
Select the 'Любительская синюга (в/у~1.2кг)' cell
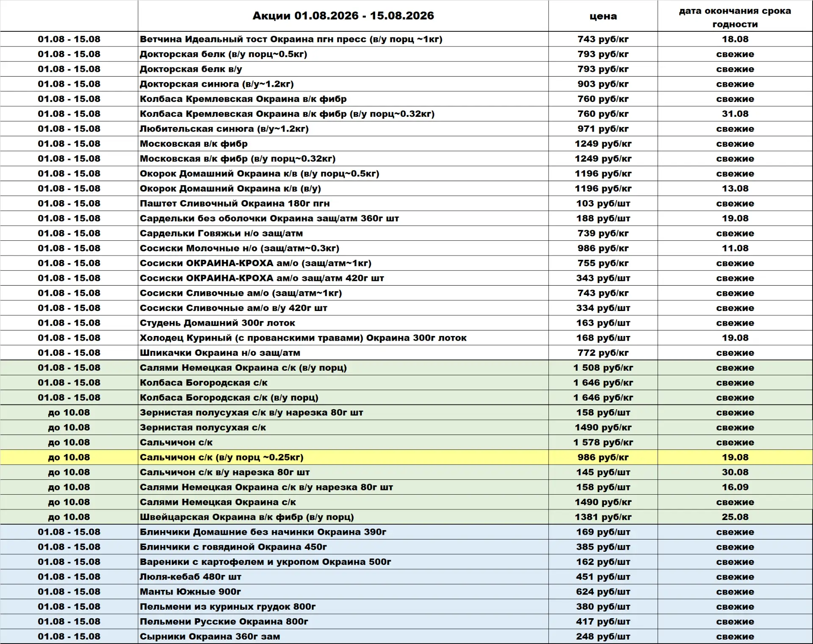coord(343,129)
